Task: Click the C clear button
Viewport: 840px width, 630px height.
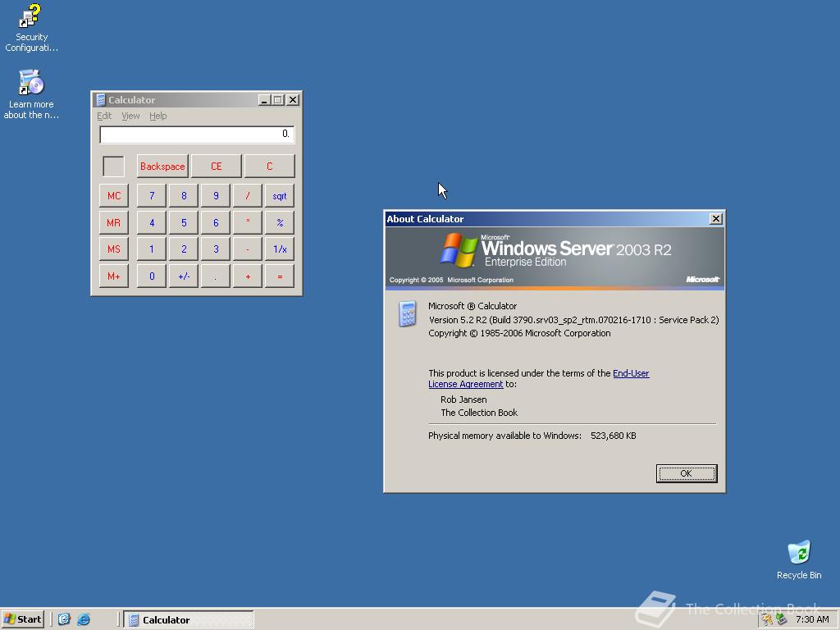Action: click(269, 166)
